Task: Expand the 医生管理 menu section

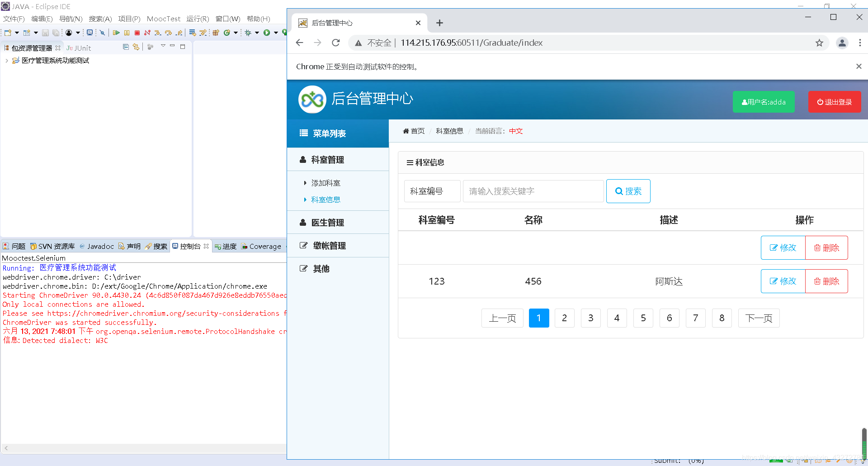Action: [338, 223]
